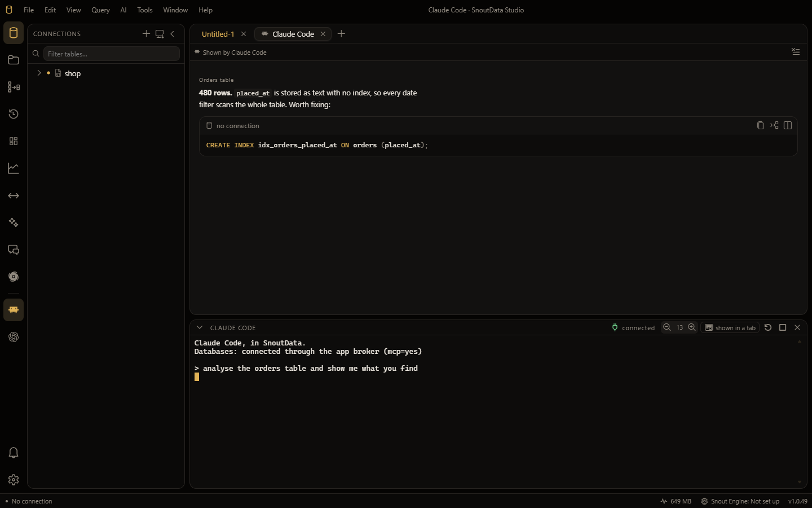Click the No connection status bar entry
The image size is (812, 508).
coord(29,501)
